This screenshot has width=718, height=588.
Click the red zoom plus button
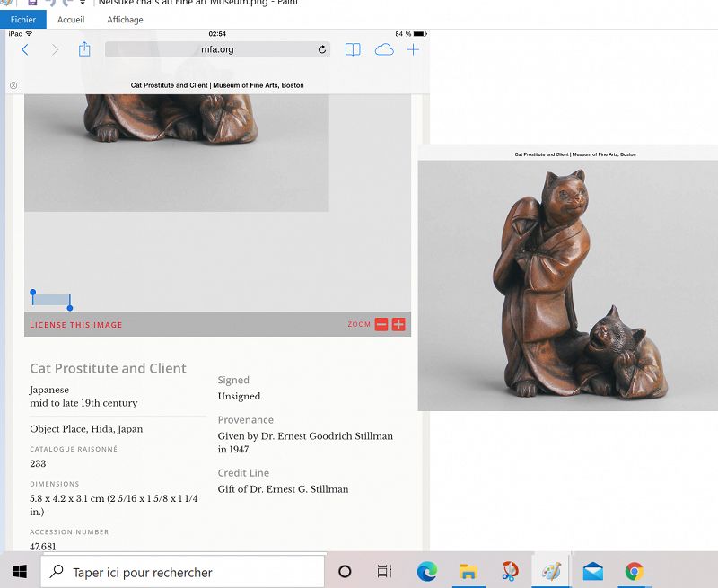click(x=398, y=324)
